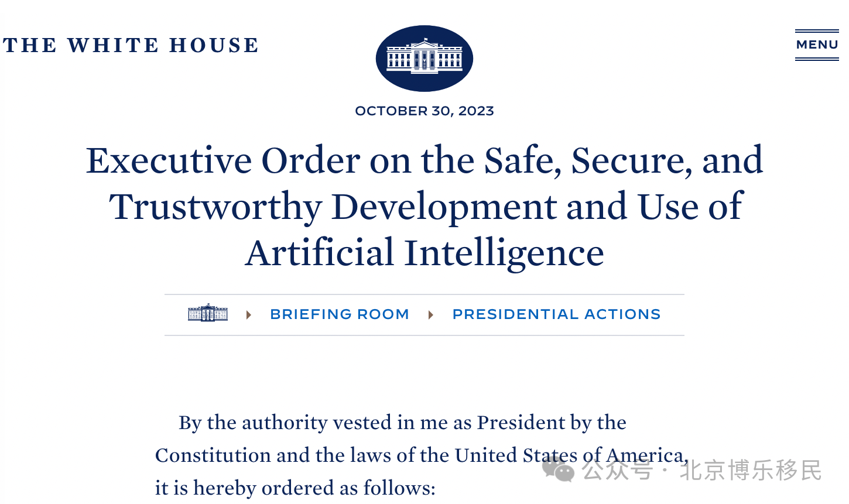Click the headline line reading Artificial Intelligence

coord(424,252)
